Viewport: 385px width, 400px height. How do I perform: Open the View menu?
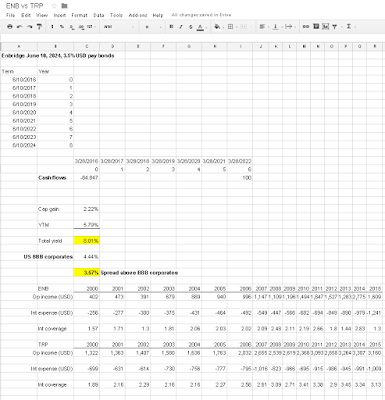(42, 15)
